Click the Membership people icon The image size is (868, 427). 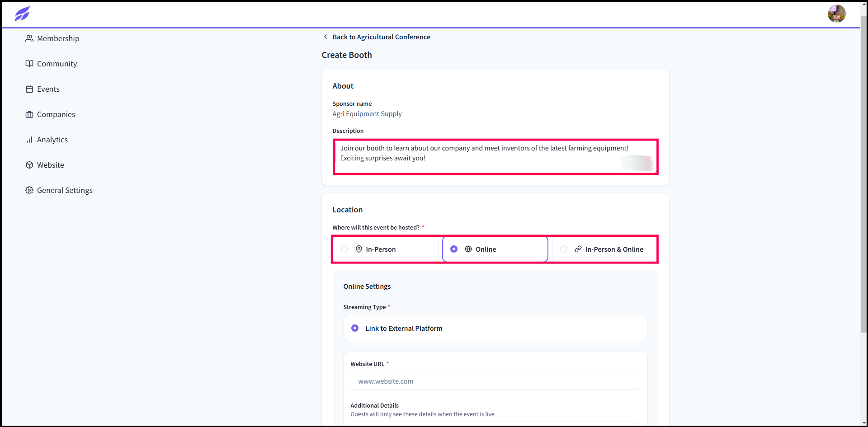29,38
